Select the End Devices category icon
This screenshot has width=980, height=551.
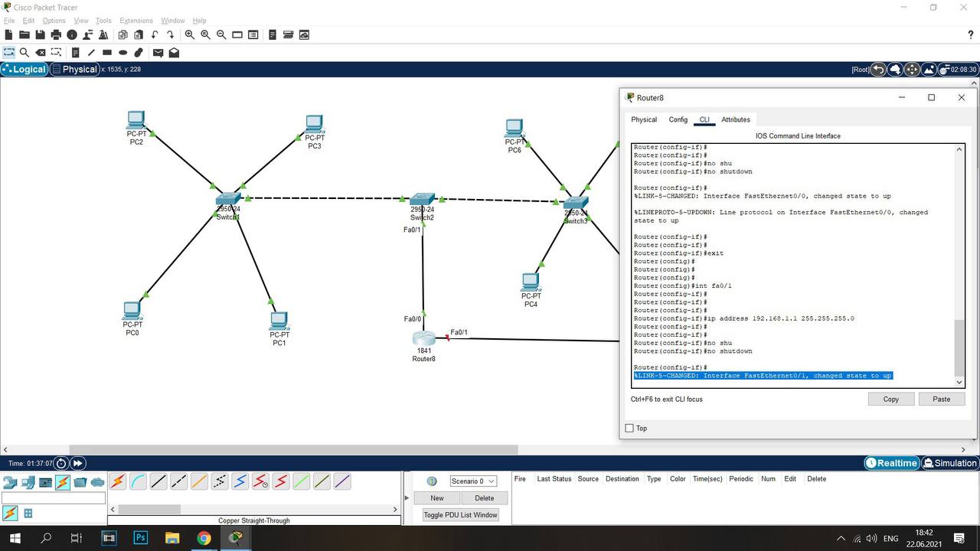pyautogui.click(x=28, y=482)
